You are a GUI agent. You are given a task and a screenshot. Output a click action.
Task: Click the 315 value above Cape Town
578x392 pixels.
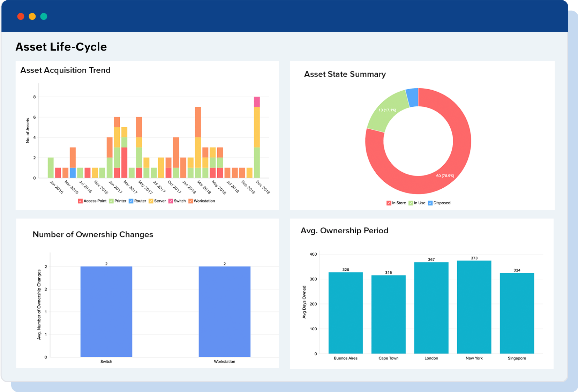pos(389,272)
